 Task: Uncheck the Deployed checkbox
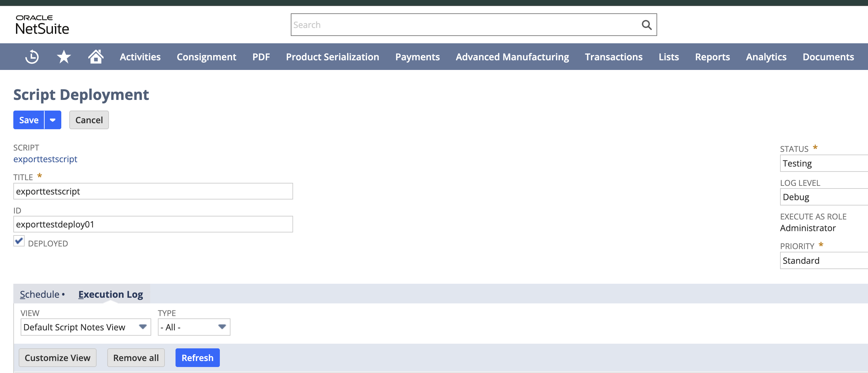(19, 241)
